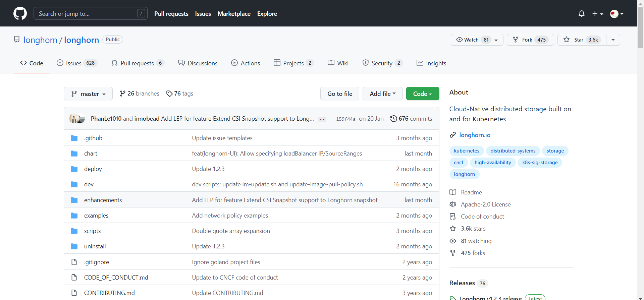The height and width of the screenshot is (300, 644).
Task: Open the user avatar menu
Action: point(616,14)
